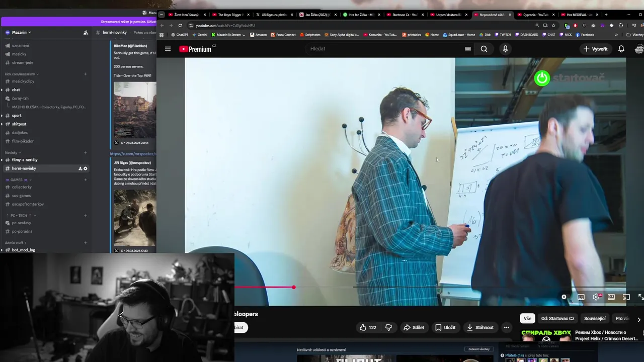The width and height of the screenshot is (644, 362).
Task: Open Discord channel filmy-a-seriály
Action: (24, 160)
